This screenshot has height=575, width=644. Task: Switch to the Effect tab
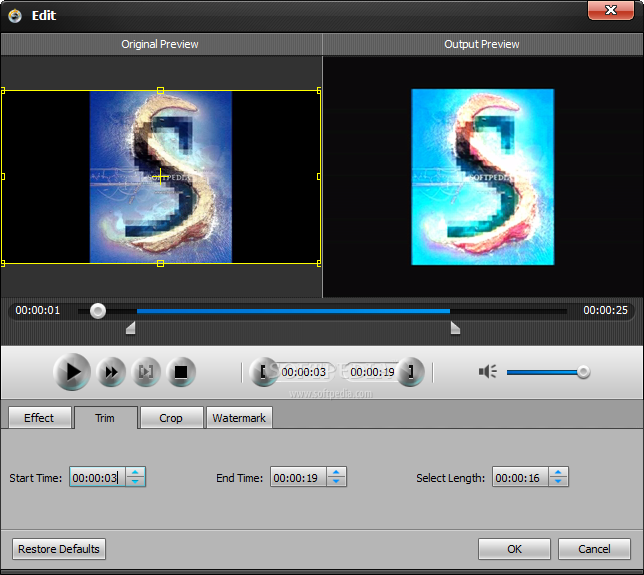39,418
